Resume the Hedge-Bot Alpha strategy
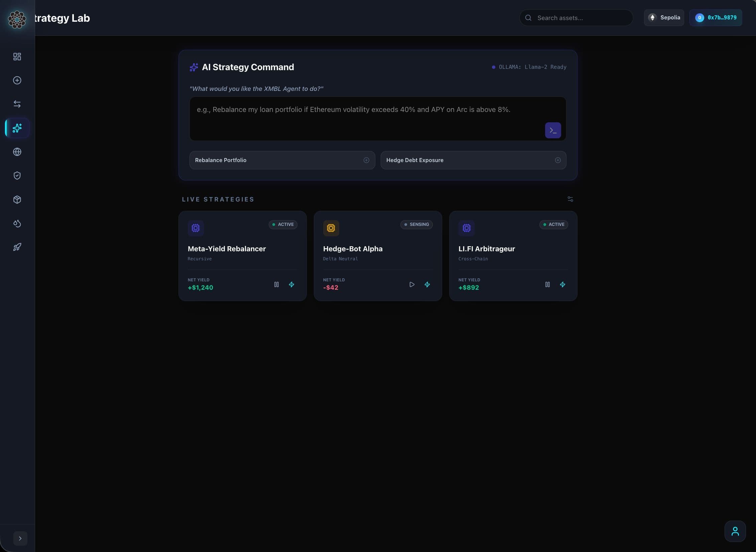This screenshot has width=756, height=552. coord(412,284)
